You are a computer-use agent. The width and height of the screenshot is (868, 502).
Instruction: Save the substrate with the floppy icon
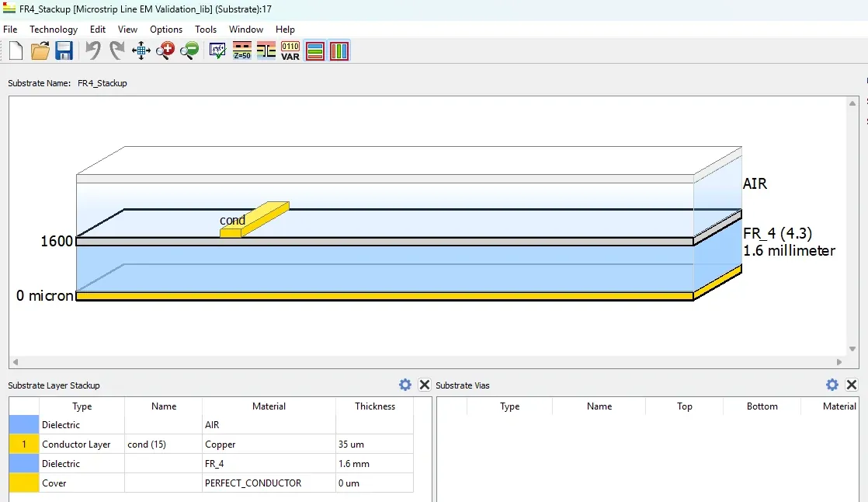64,51
